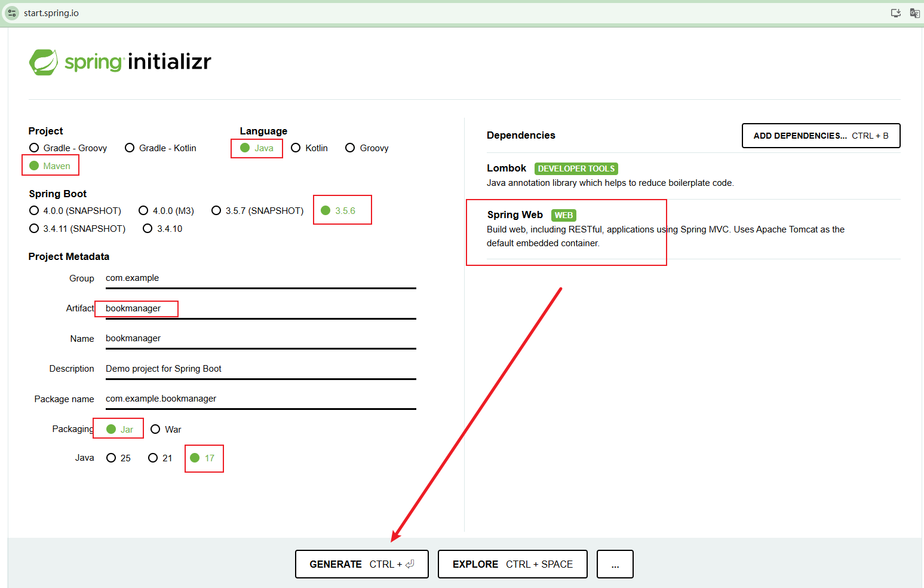Select Spring Boot 3.4.11 (SNAPSHOT)
Viewport: 924px width, 588px height.
coord(77,229)
